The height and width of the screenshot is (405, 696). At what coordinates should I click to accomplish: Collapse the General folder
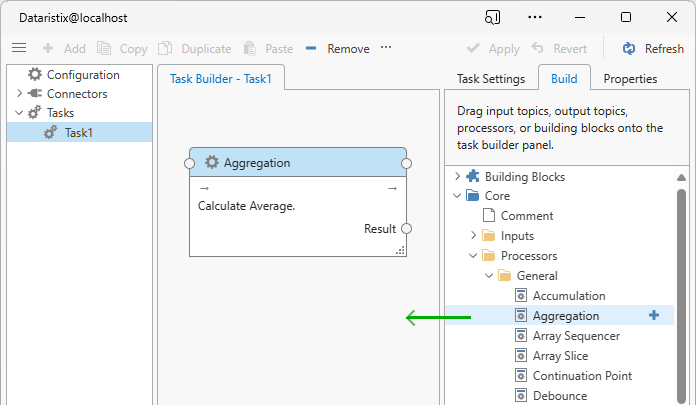click(490, 276)
